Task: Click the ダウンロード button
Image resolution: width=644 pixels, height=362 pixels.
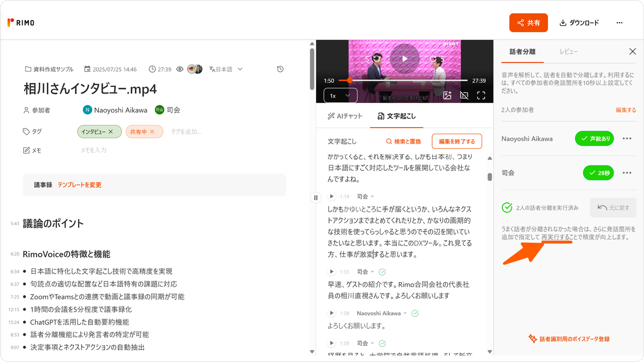Action: tap(579, 23)
